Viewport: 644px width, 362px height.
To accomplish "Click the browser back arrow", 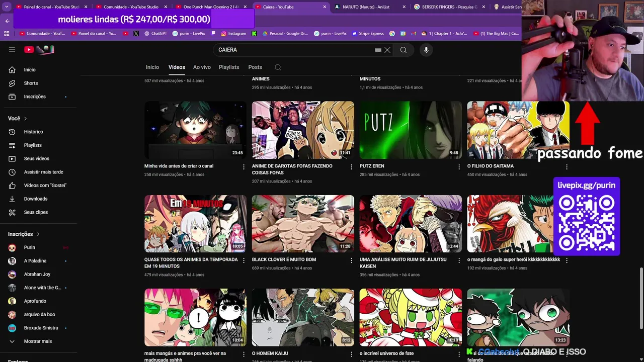I will (x=7, y=21).
